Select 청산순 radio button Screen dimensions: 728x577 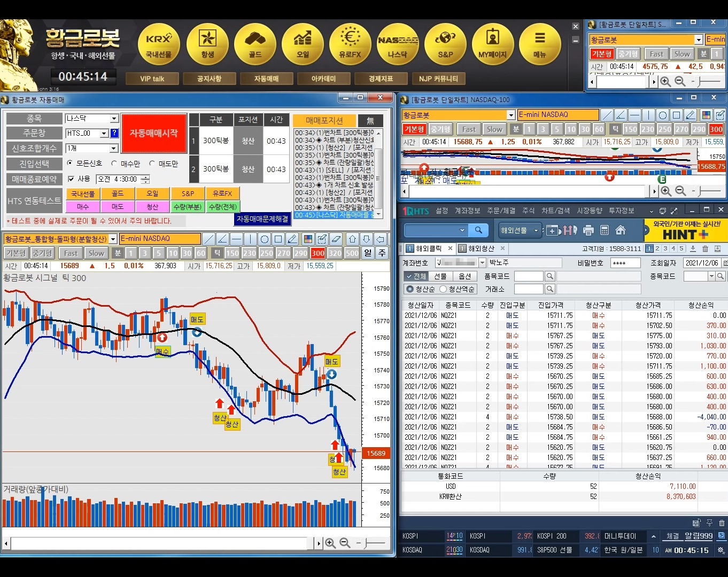410,289
